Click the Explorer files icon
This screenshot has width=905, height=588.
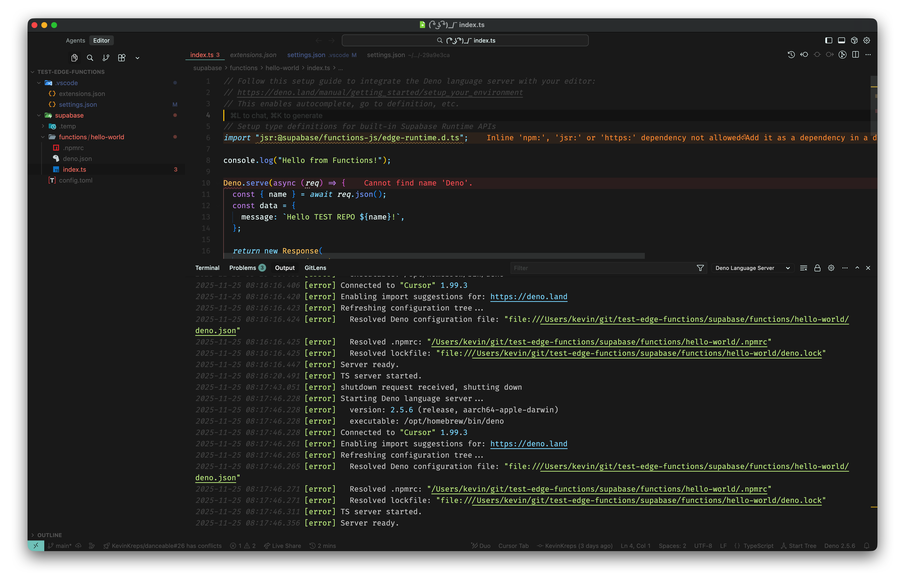point(74,58)
